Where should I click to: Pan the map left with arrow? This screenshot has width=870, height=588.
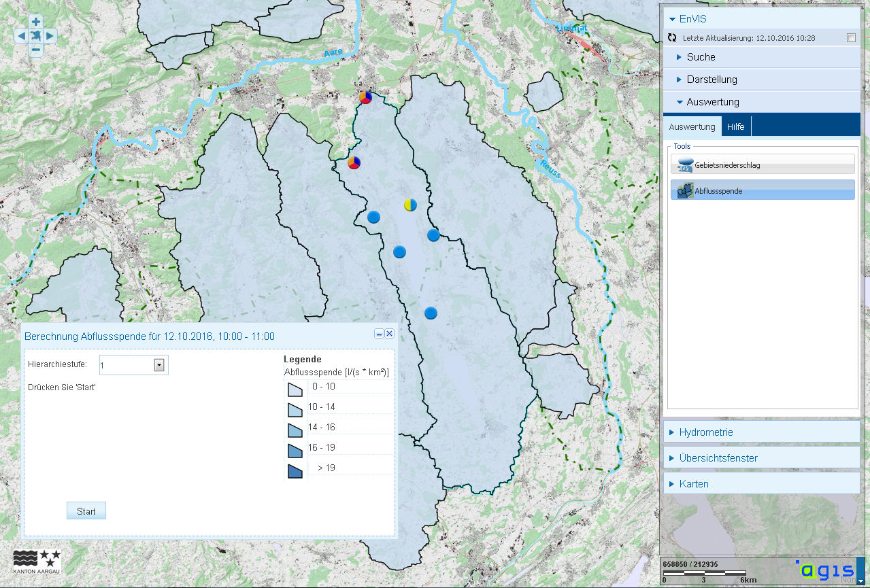(21, 35)
